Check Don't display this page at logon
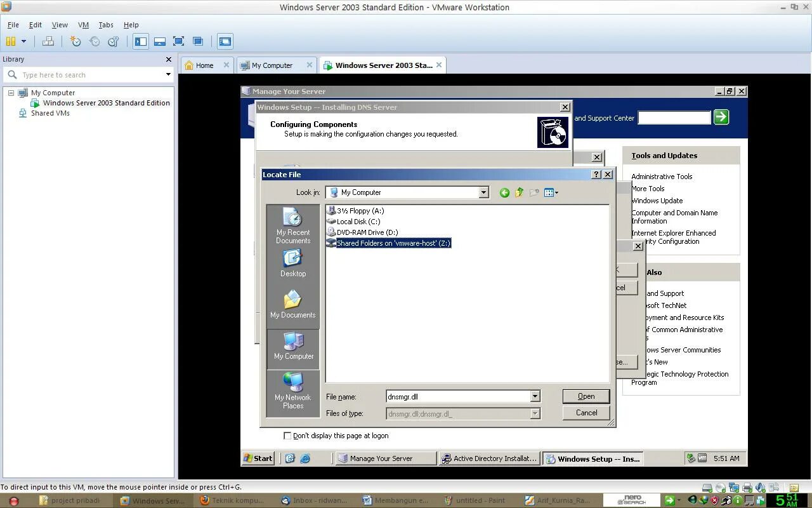 287,436
